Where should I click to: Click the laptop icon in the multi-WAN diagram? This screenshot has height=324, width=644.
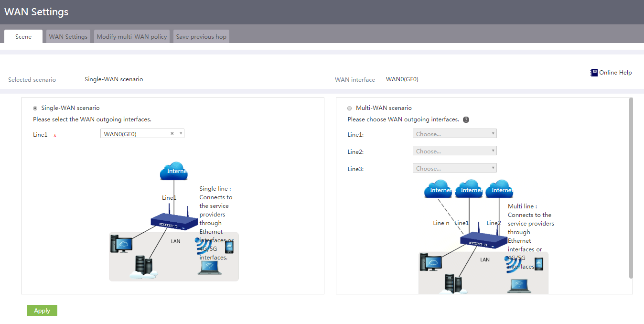coord(519,285)
